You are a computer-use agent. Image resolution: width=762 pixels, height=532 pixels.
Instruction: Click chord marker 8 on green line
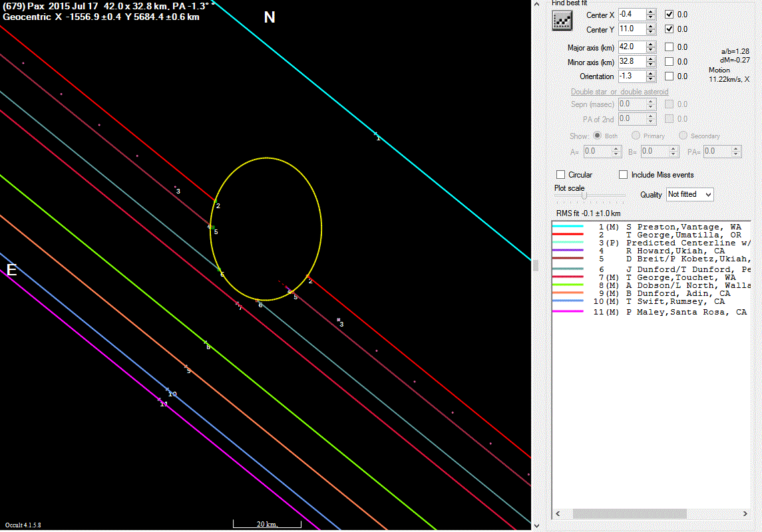206,344
